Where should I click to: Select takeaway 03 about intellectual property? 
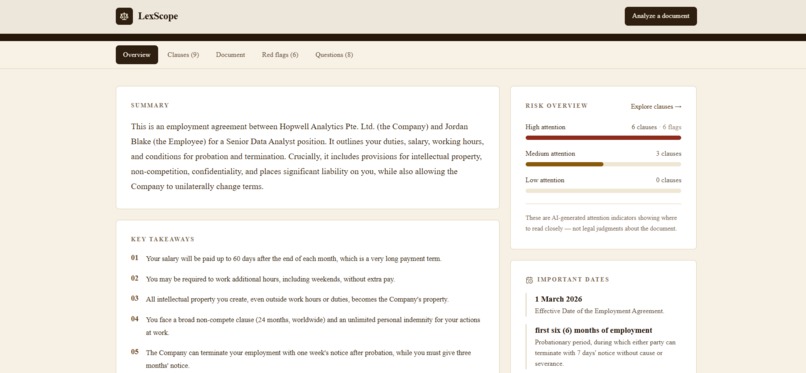[x=289, y=299]
